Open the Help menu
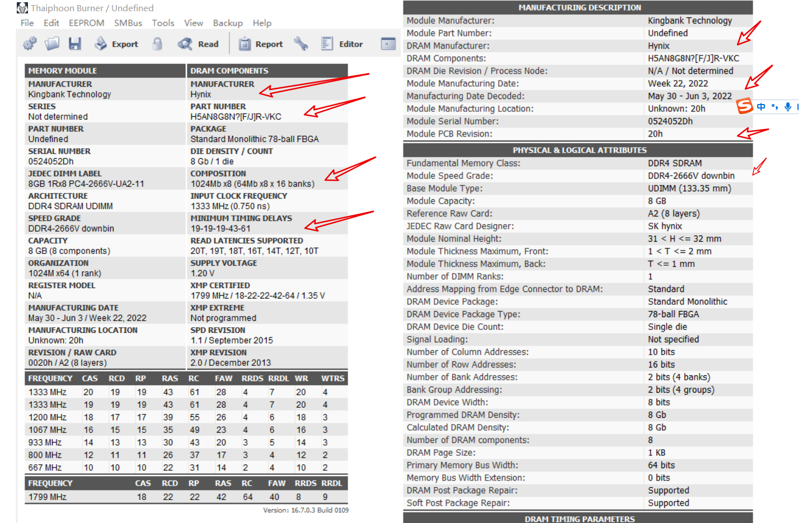The width and height of the screenshot is (812, 523). tap(262, 23)
